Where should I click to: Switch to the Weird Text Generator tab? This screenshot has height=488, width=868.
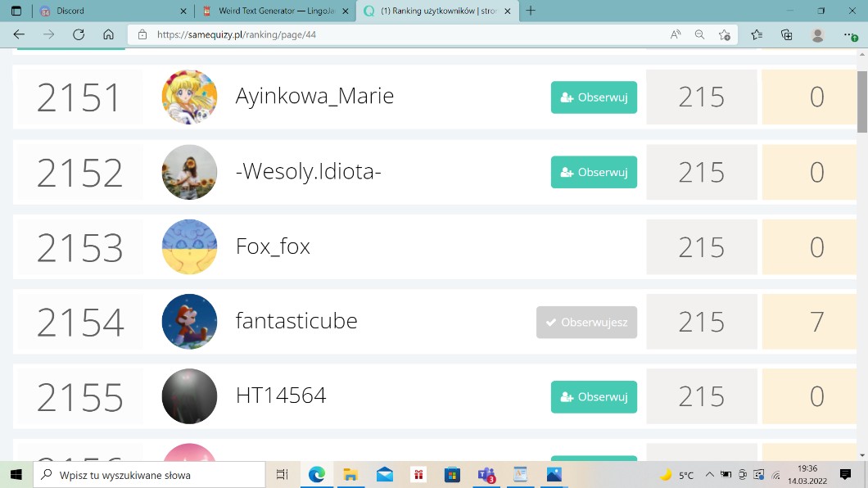pyautogui.click(x=274, y=11)
